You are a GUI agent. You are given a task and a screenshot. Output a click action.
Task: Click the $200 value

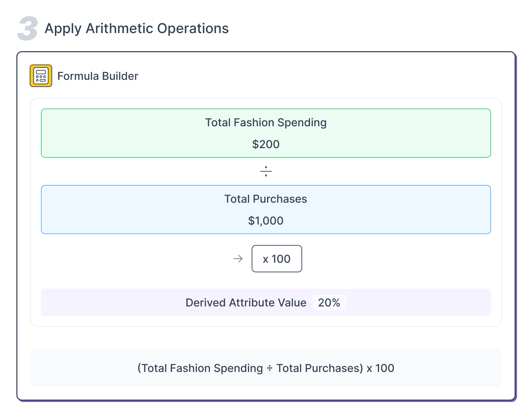(x=266, y=144)
